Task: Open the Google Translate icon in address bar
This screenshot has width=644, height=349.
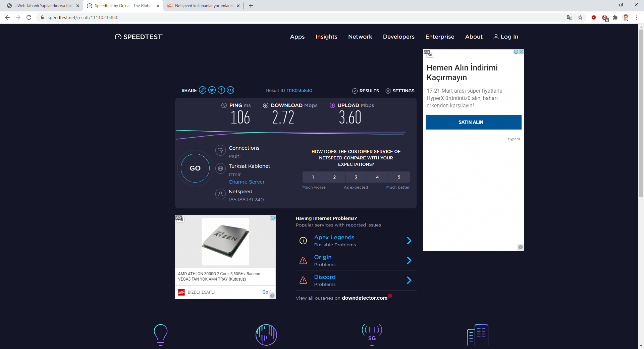Action: (x=570, y=17)
